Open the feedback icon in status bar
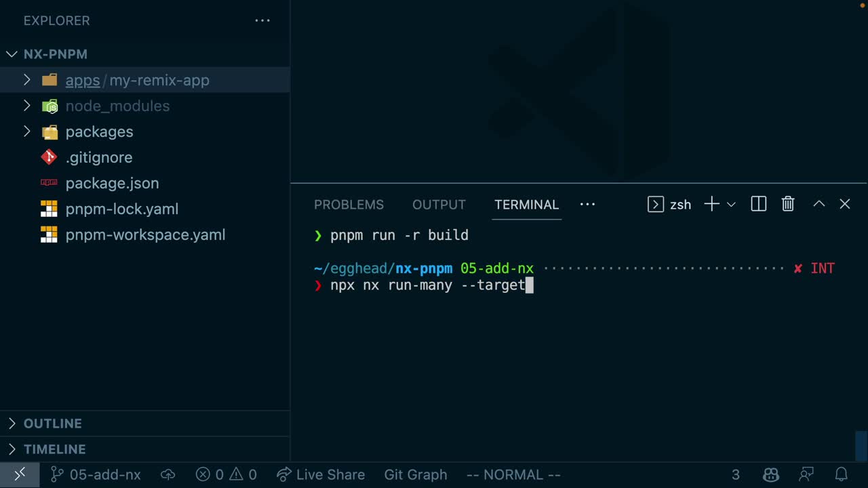868x488 pixels. (806, 474)
